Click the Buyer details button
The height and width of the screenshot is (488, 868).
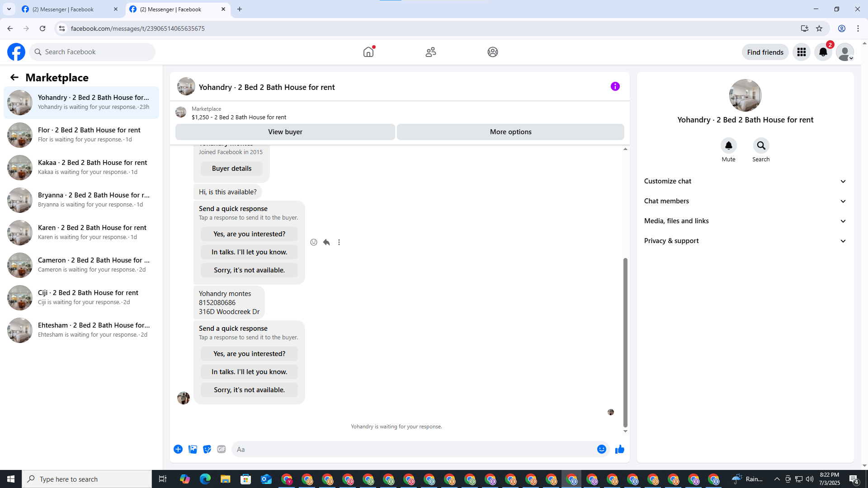click(x=231, y=169)
